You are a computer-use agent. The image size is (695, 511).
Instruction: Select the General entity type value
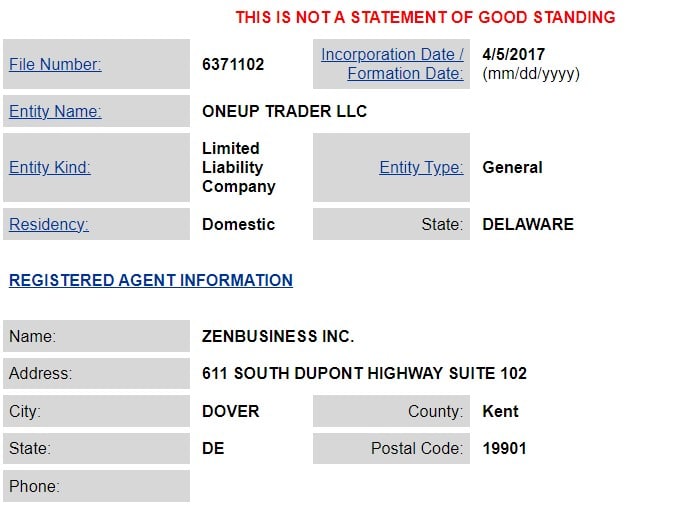click(512, 168)
